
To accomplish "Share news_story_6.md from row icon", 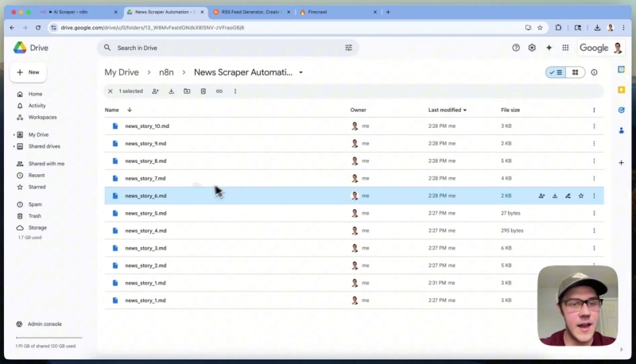I will [x=541, y=196].
